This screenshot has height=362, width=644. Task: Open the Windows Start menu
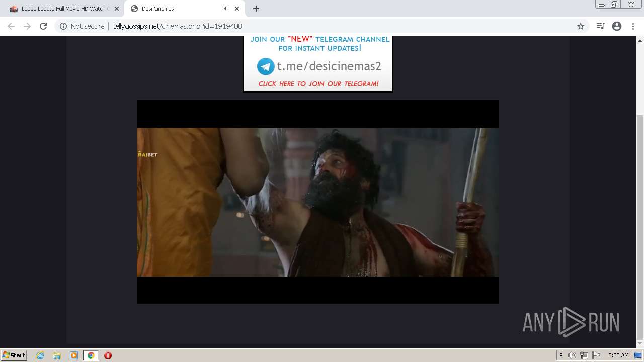[14, 355]
